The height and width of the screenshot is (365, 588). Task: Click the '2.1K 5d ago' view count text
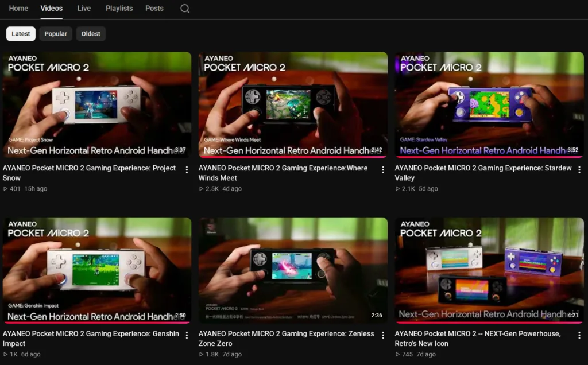(417, 188)
